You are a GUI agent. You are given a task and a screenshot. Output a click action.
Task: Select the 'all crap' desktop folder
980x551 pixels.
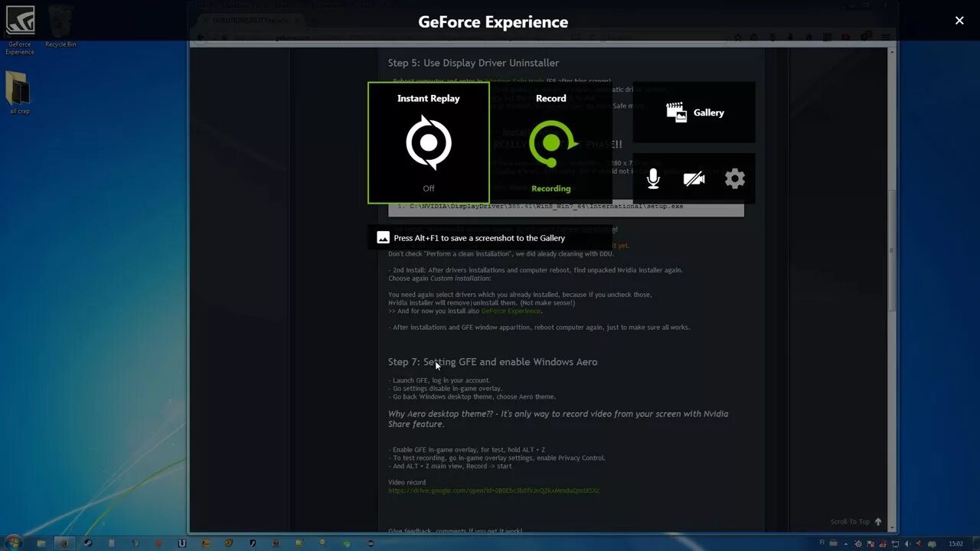[x=20, y=93]
